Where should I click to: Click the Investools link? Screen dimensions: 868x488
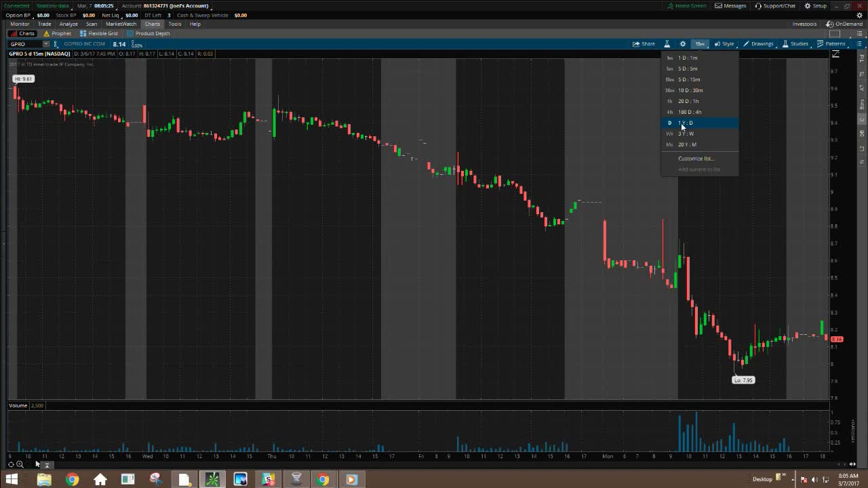pyautogui.click(x=805, y=24)
